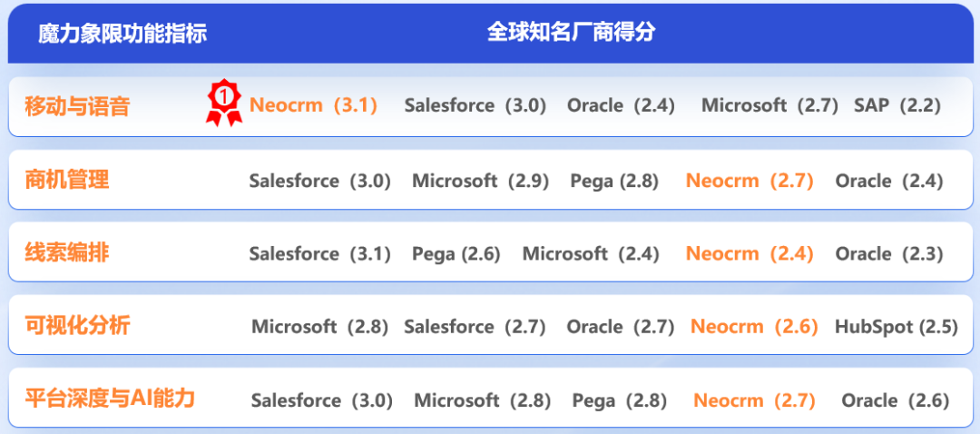Open the 线索编排 indicator label
This screenshot has height=434, width=980.
tap(67, 253)
